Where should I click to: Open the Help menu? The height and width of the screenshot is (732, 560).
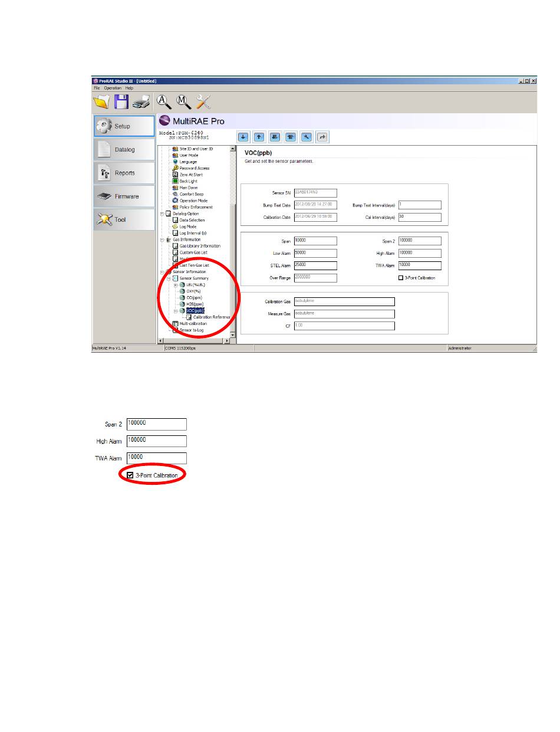[129, 88]
